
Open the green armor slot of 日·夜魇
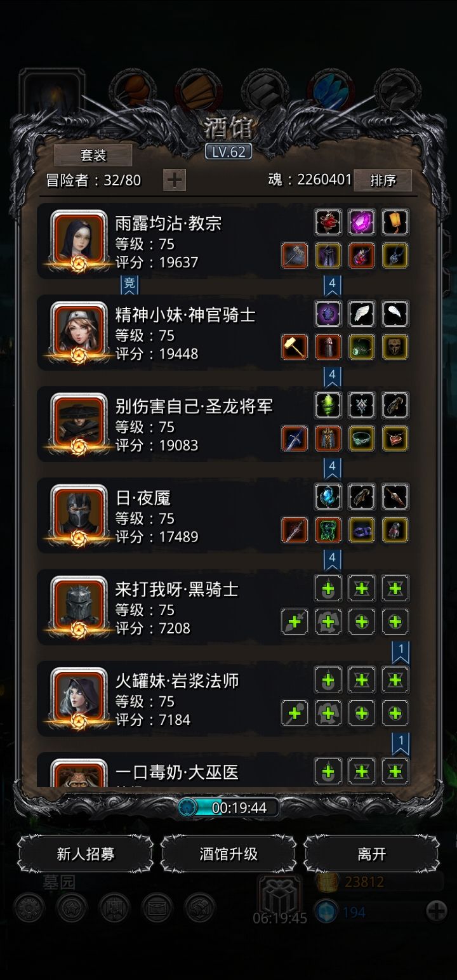(328, 530)
